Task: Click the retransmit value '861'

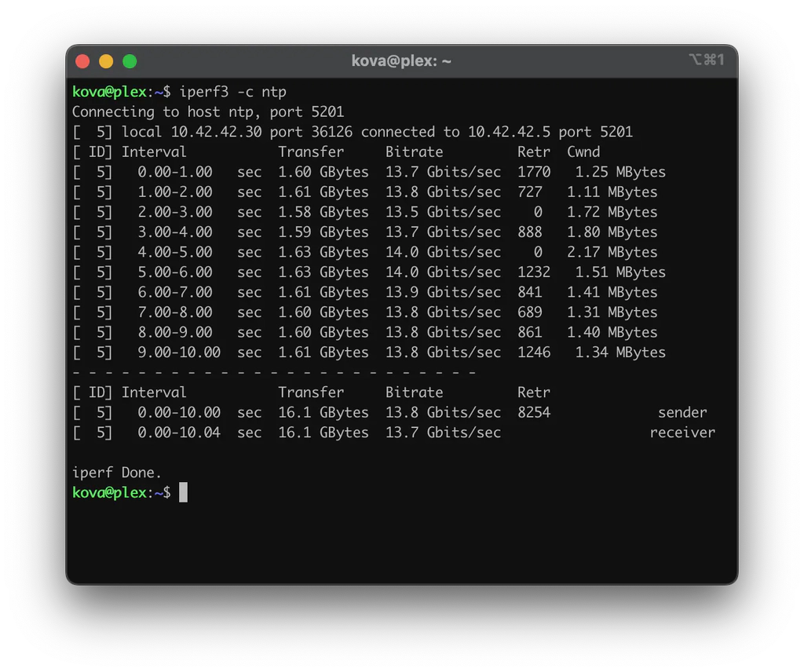Action: [530, 332]
